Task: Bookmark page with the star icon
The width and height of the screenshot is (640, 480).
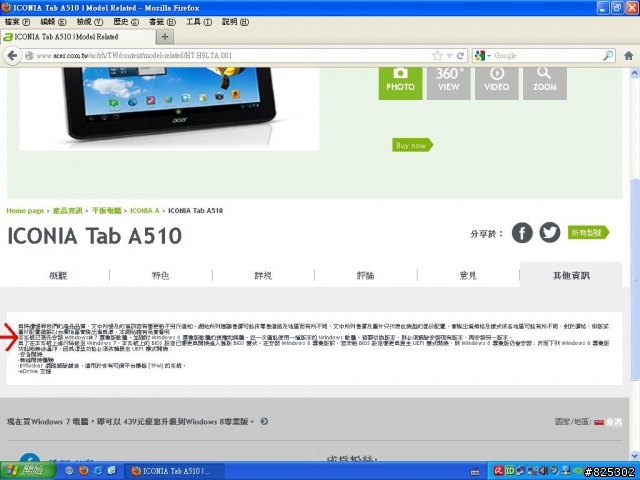Action: 437,56
